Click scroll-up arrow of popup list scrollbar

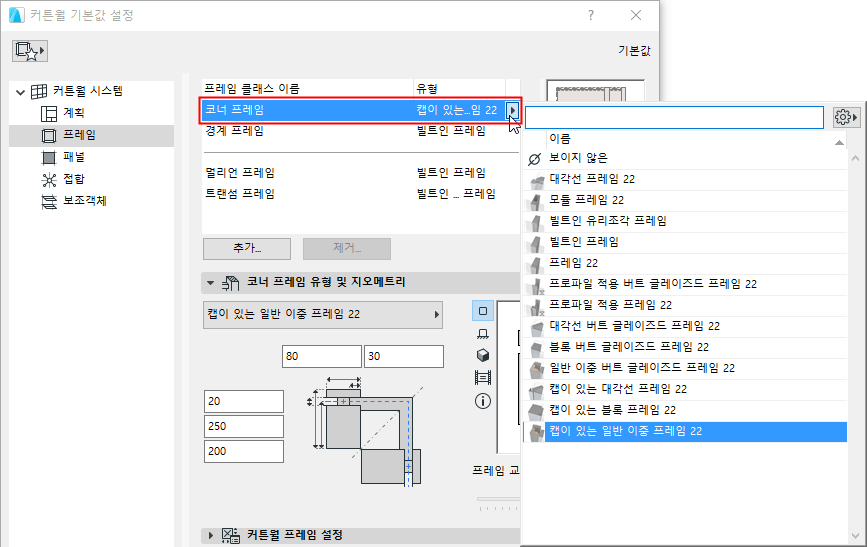click(x=855, y=159)
